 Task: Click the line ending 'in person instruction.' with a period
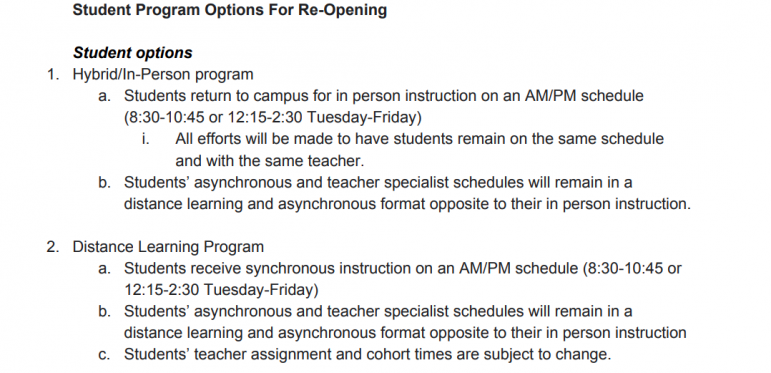click(x=407, y=203)
